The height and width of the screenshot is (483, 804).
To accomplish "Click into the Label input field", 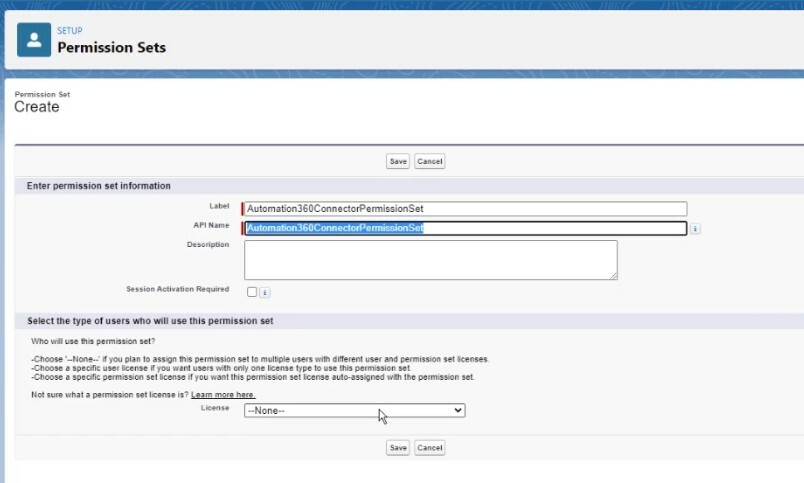I will coord(465,209).
